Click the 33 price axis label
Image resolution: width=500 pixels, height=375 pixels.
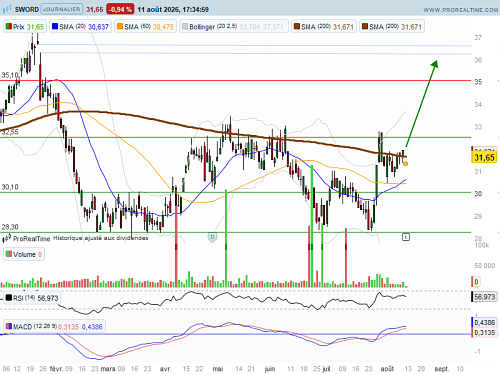click(478, 127)
